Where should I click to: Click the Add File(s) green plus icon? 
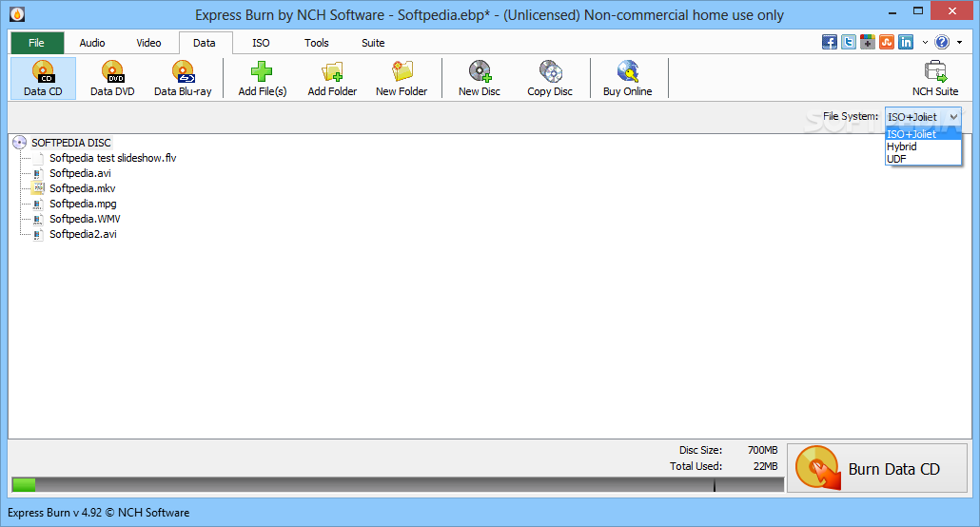point(262,72)
